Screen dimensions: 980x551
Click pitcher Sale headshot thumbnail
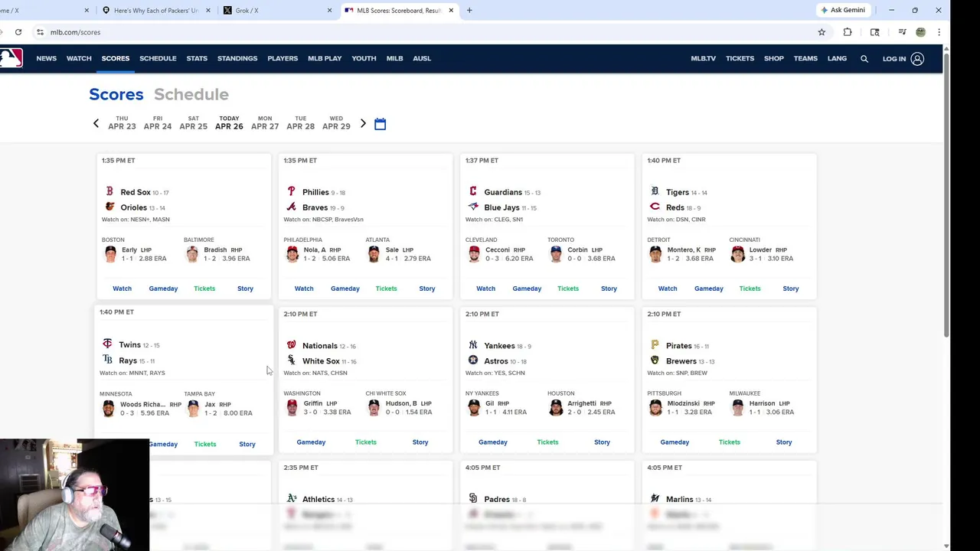pos(374,254)
